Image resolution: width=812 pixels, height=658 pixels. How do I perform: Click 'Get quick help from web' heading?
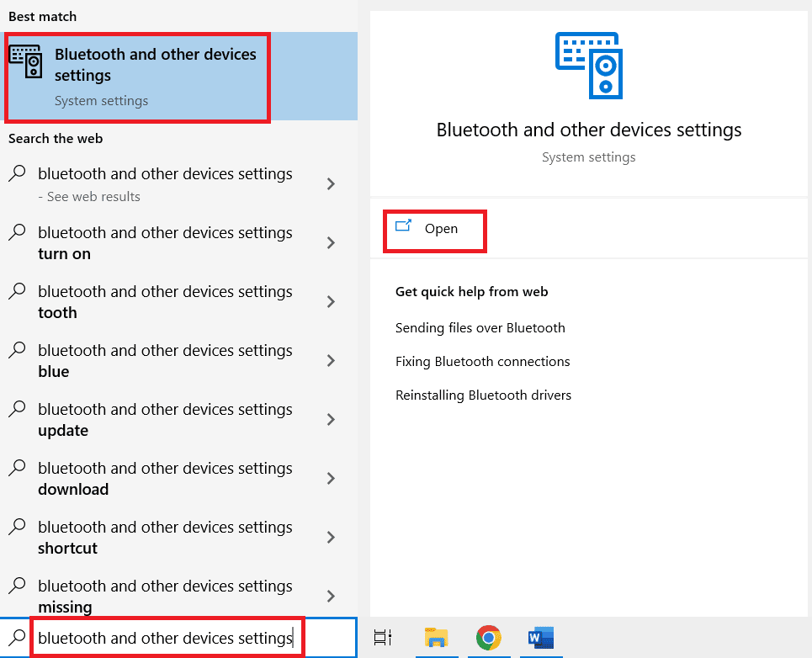pyautogui.click(x=471, y=291)
